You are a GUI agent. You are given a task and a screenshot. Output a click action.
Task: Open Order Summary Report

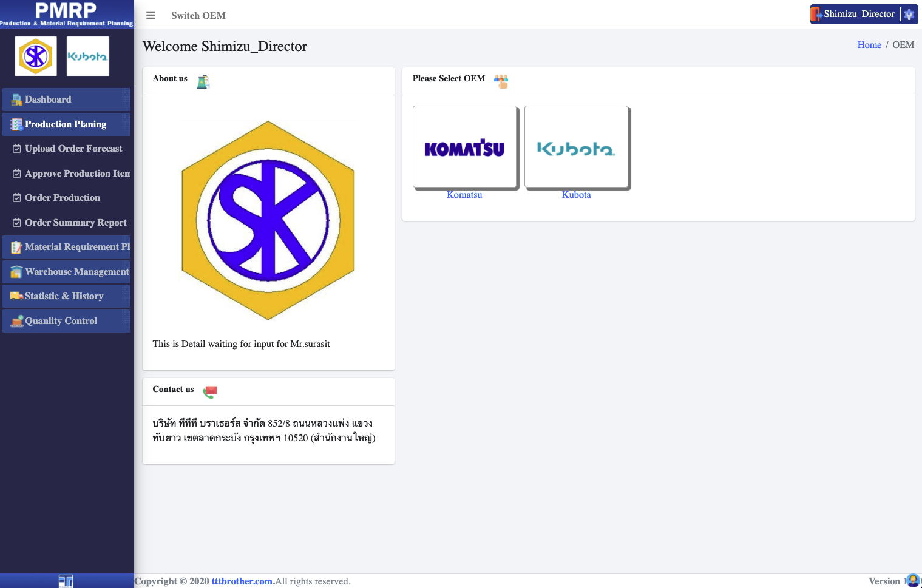pyautogui.click(x=75, y=223)
